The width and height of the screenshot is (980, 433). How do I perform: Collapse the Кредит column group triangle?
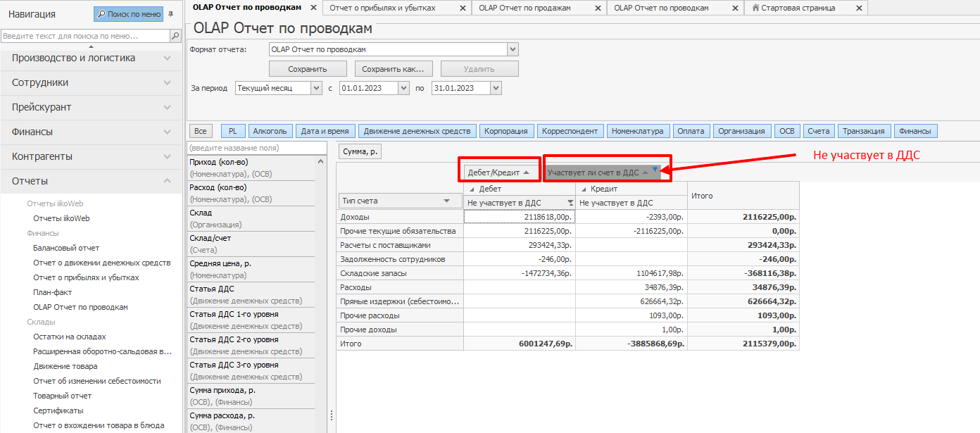point(584,189)
